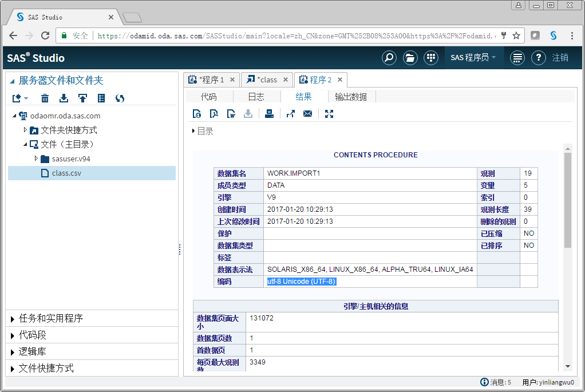The image size is (585, 392).
Task: Open the search tool in the top bar
Action: click(x=389, y=57)
